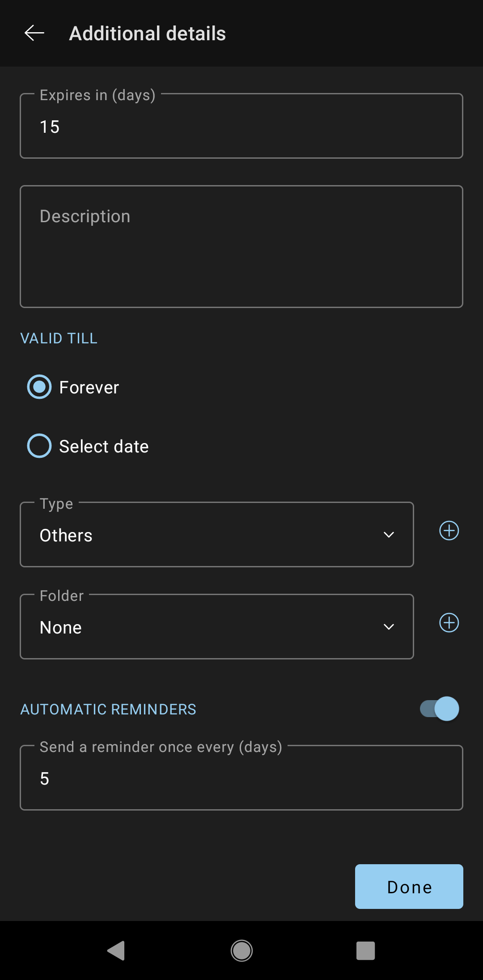Add a new Folder with plus icon

pyautogui.click(x=449, y=623)
